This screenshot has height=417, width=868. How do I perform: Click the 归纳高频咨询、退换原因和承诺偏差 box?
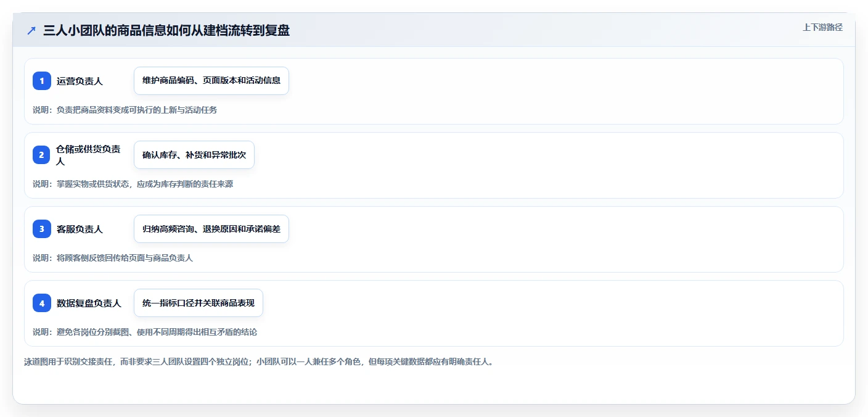(x=211, y=229)
